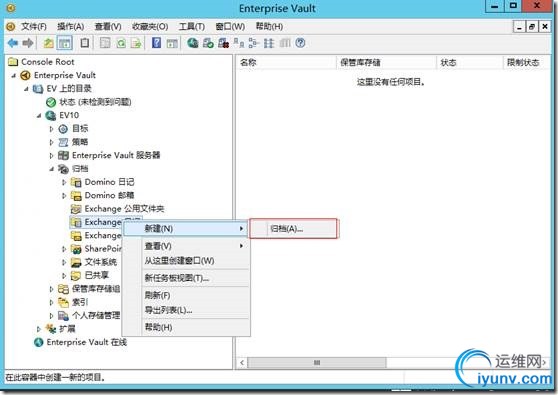Click the Export List icon in the toolbar

click(136, 43)
